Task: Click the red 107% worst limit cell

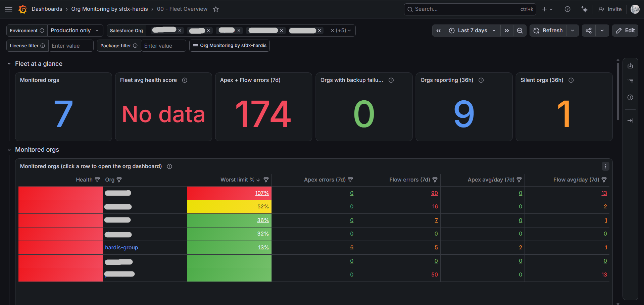Action: [x=229, y=193]
